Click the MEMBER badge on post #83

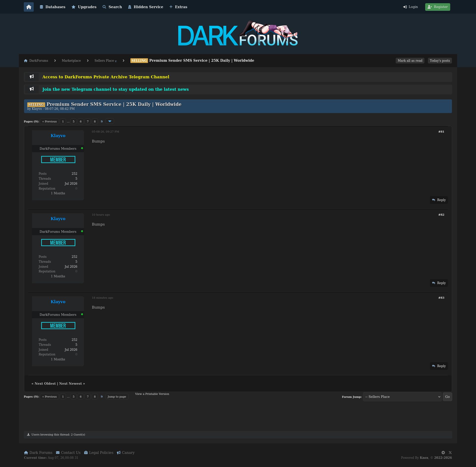point(58,326)
